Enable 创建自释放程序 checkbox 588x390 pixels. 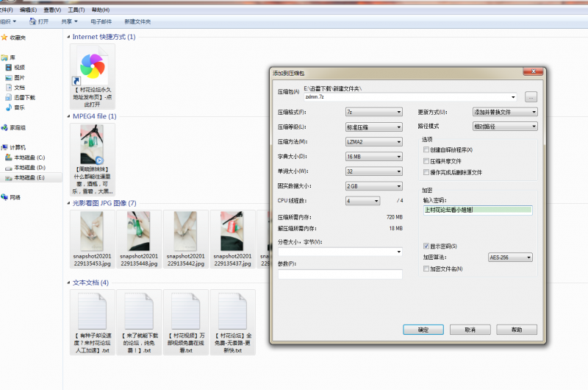(426, 149)
